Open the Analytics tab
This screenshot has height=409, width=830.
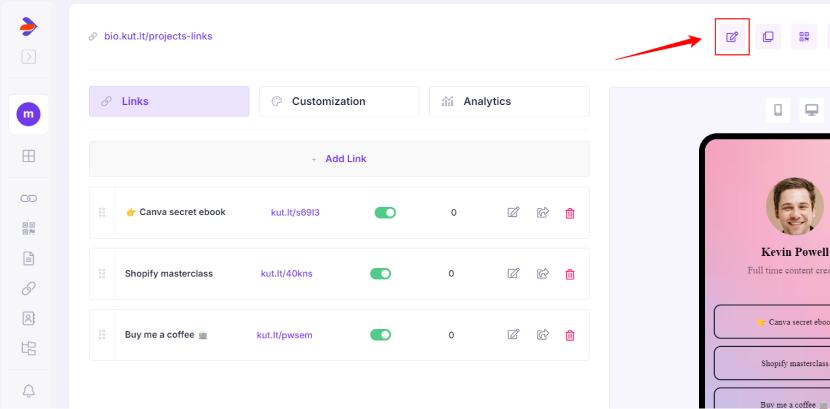coord(509,101)
